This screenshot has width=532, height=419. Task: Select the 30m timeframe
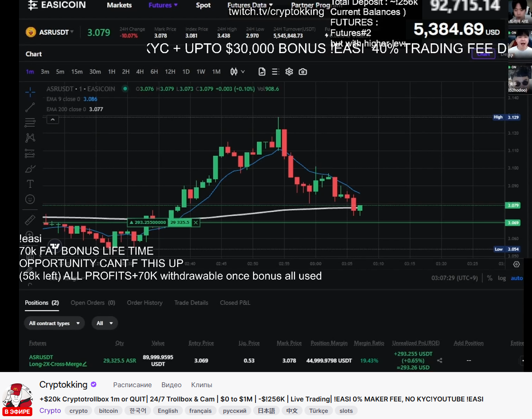tap(95, 72)
